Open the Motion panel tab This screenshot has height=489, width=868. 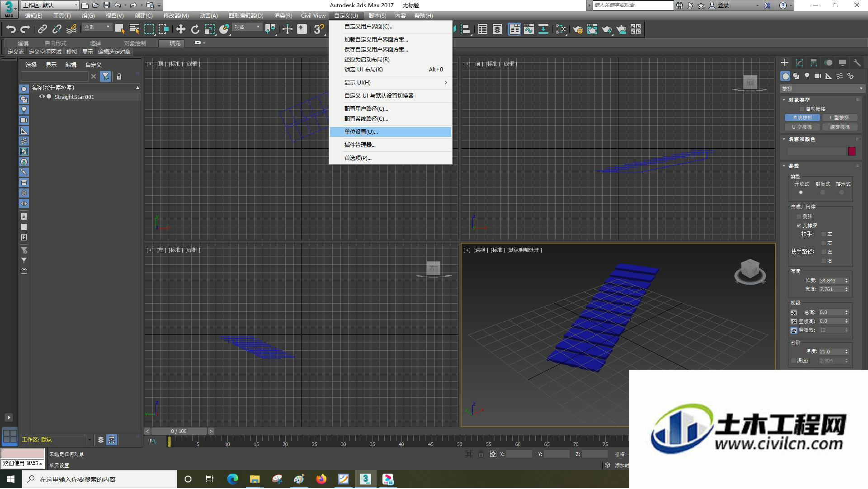(828, 63)
